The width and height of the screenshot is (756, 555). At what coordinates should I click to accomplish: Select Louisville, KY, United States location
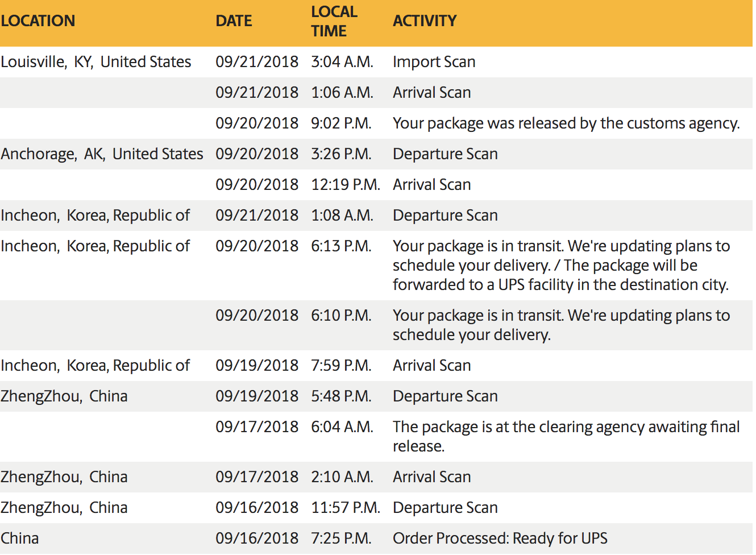click(96, 62)
